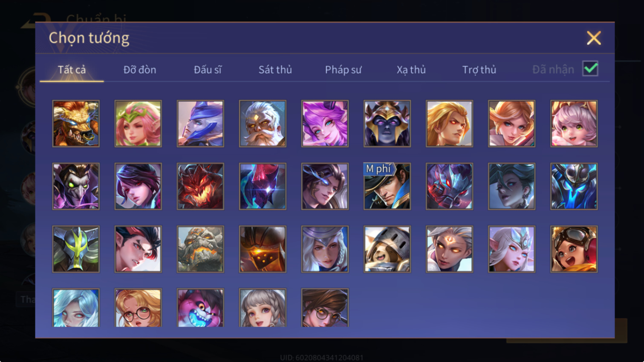Pick the blue armored mech hero
Screen dimensions: 644x362
(x=574, y=186)
